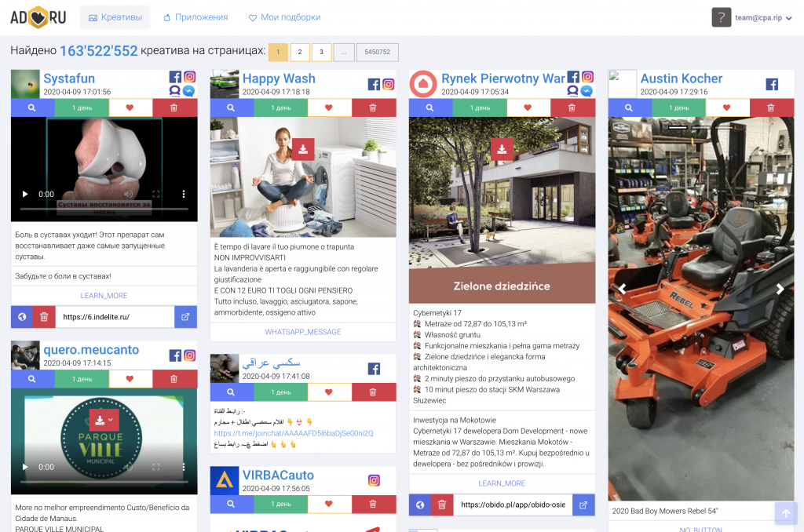Play the Parque Ville video
804x532 pixels.
[x=24, y=467]
